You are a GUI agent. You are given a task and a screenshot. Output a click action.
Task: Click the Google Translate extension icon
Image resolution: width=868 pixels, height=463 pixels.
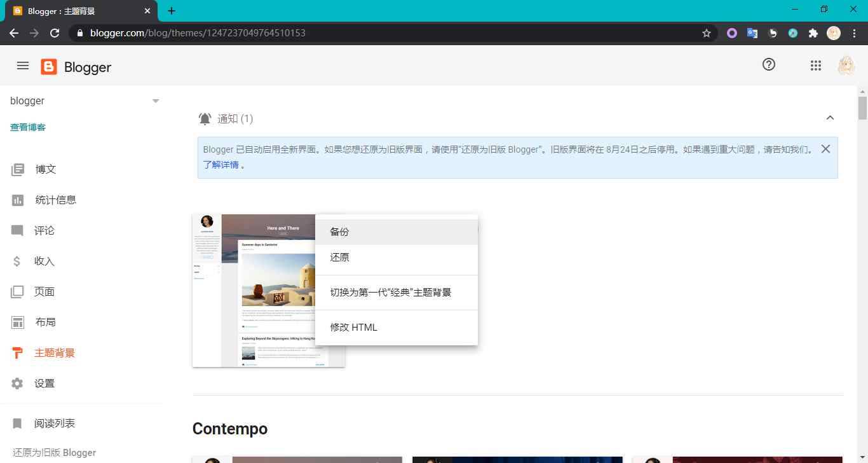[x=752, y=33]
